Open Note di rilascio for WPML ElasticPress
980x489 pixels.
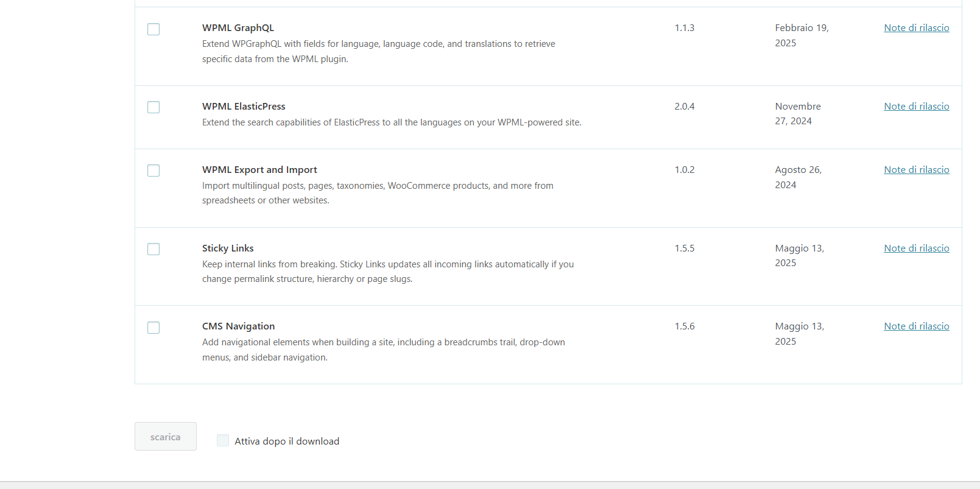[917, 107]
